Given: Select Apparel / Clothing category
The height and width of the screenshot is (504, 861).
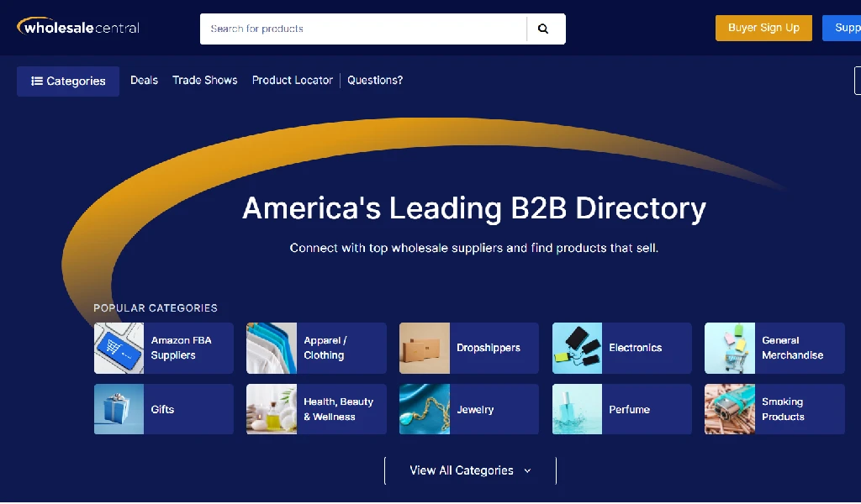Looking at the screenshot, I should [x=325, y=348].
